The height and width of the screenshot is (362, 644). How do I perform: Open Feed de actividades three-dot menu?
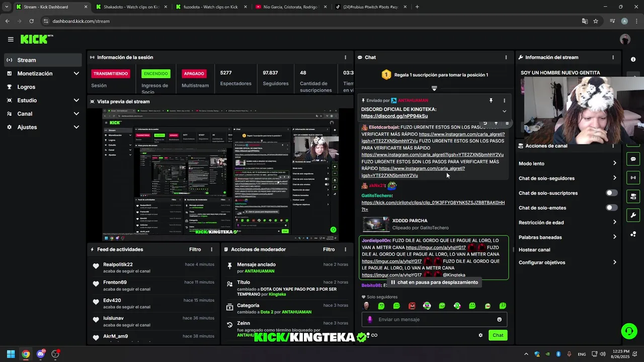click(211, 249)
